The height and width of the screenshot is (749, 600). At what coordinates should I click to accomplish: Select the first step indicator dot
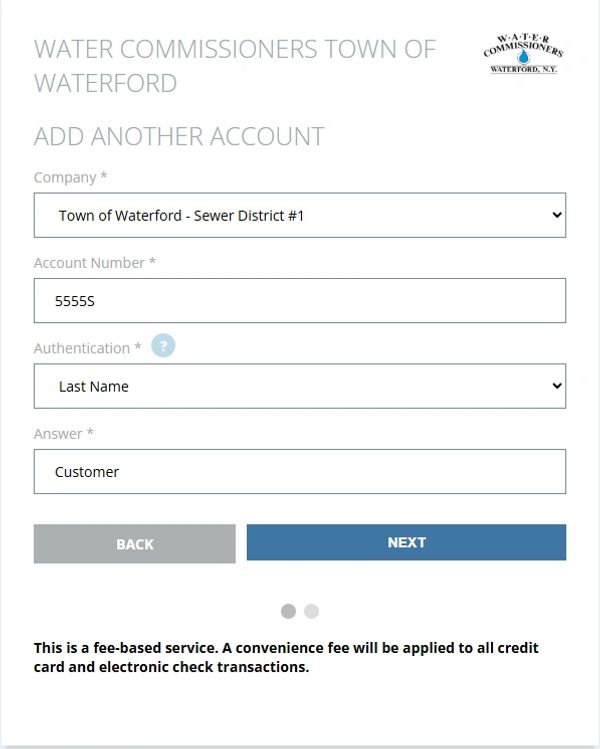pyautogui.click(x=288, y=611)
